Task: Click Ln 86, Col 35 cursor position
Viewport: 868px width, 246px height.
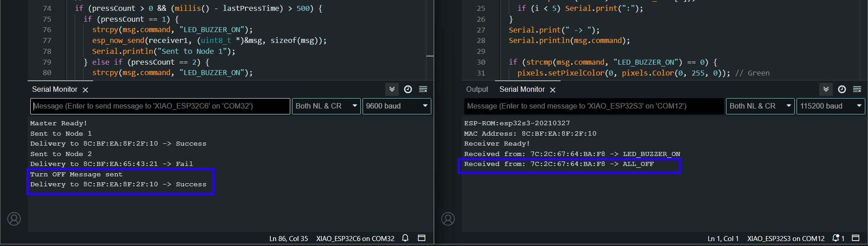Action: pyautogui.click(x=288, y=238)
